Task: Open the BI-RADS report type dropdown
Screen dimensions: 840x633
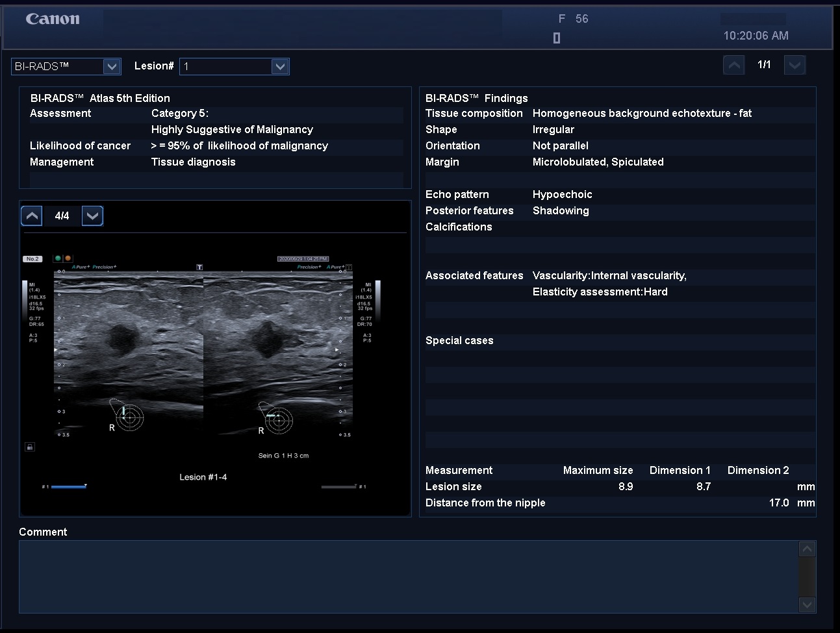Action: (x=112, y=66)
